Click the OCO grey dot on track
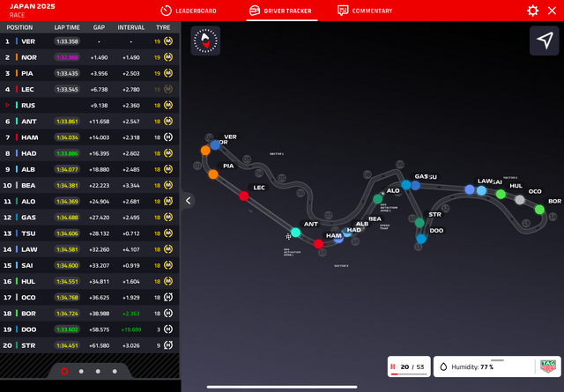Image resolution: width=564 pixels, height=392 pixels. click(x=519, y=200)
